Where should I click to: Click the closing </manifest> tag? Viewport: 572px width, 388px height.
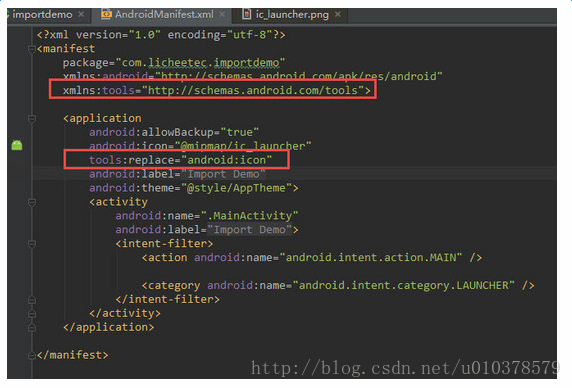(73, 355)
